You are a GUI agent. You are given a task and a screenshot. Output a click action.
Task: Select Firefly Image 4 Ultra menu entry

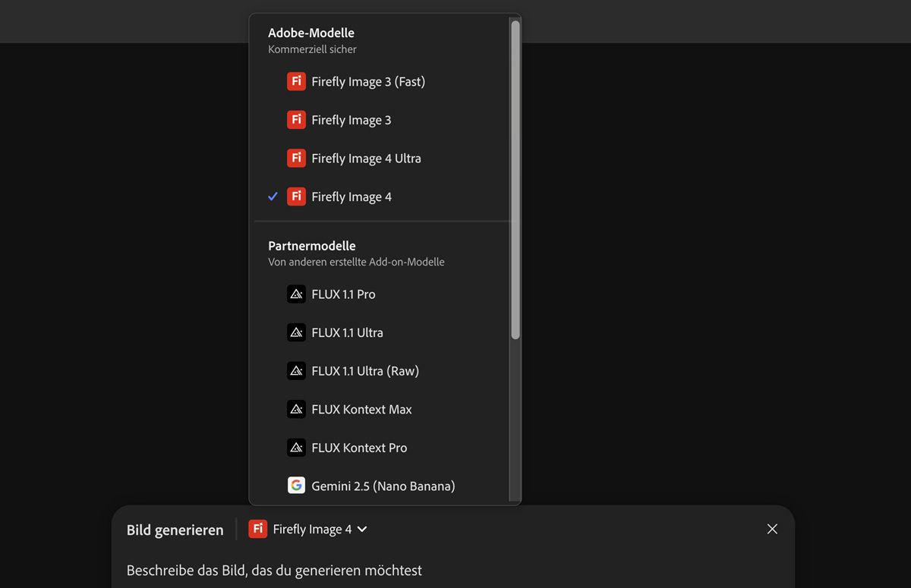[x=366, y=158]
